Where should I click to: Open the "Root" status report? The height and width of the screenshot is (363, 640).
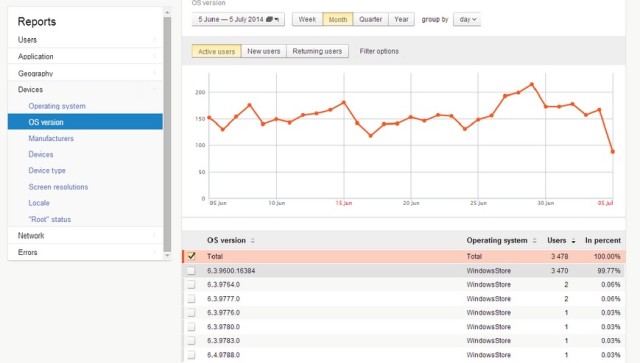tap(49, 219)
